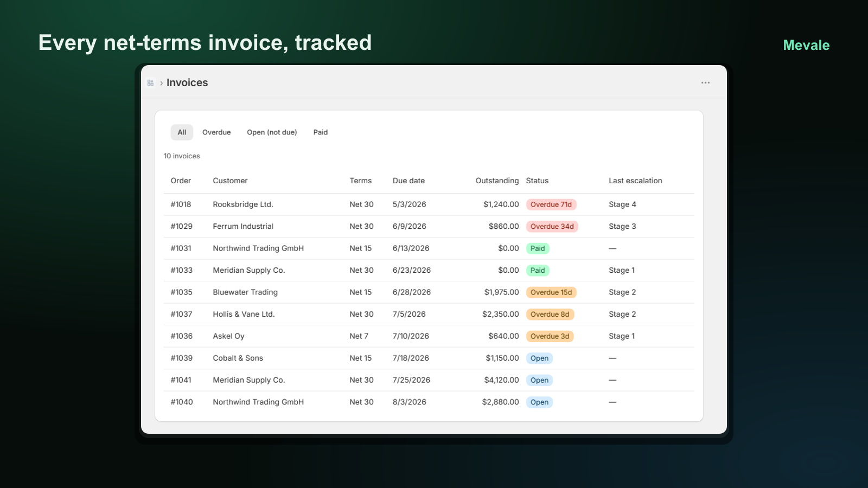Click the Paid badge for order #1031
Viewport: 868px width, 488px height.
point(538,248)
